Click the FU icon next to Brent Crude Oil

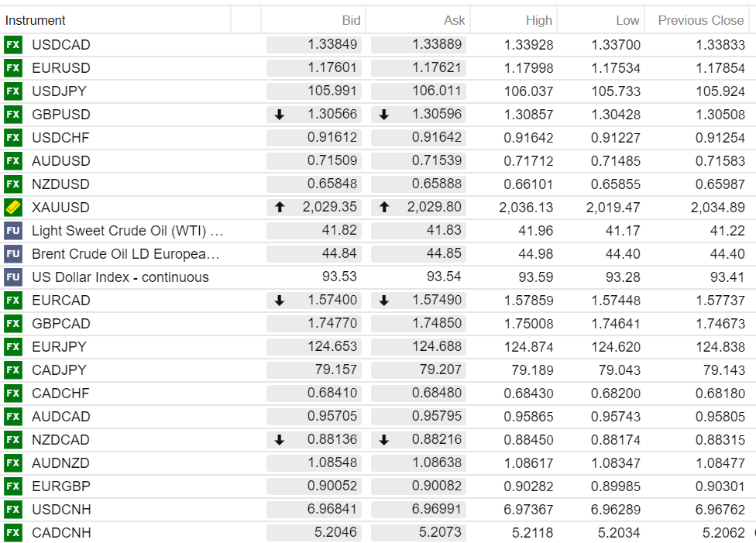click(13, 254)
